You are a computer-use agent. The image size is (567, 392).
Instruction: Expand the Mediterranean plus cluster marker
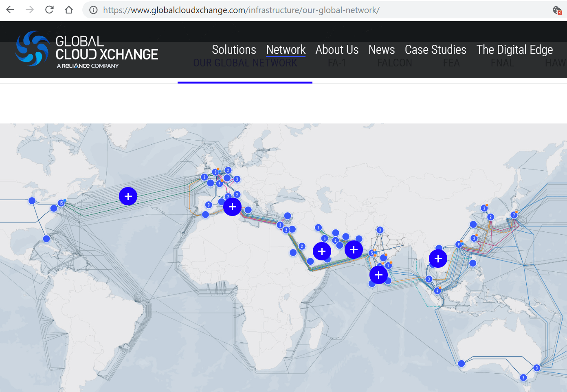[232, 207]
